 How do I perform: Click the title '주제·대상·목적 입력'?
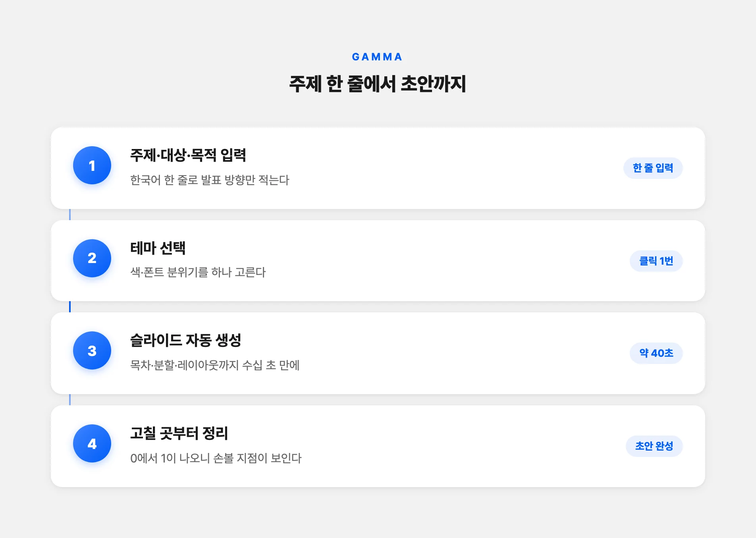pos(188,155)
